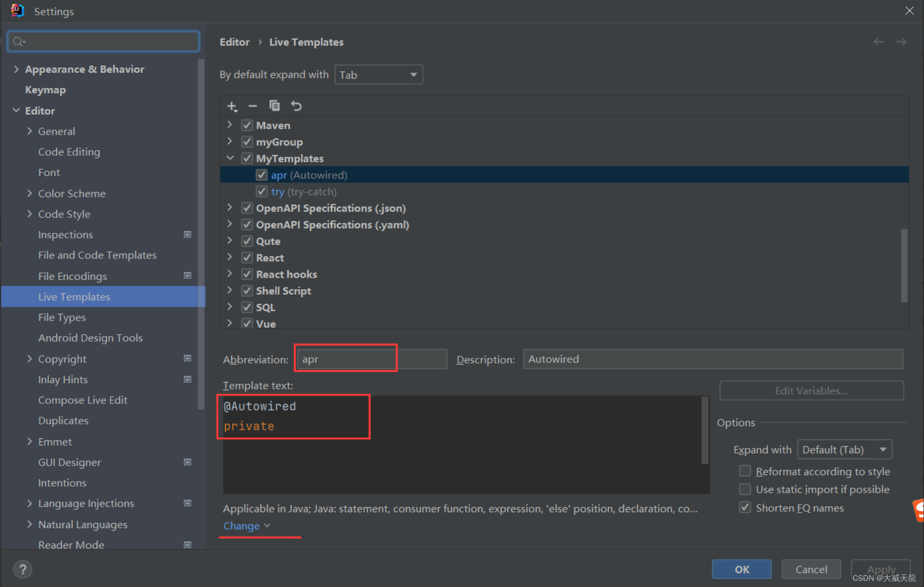This screenshot has height=587, width=924.
Task: Click the template text scrollbar
Action: point(705,430)
